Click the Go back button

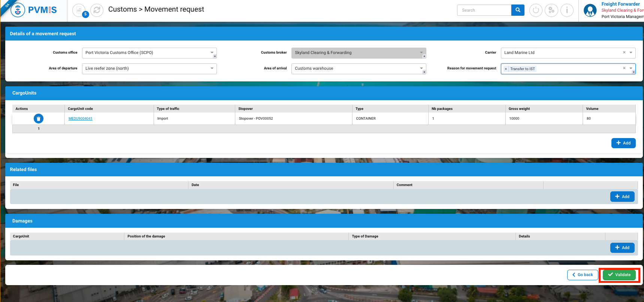pyautogui.click(x=582, y=275)
